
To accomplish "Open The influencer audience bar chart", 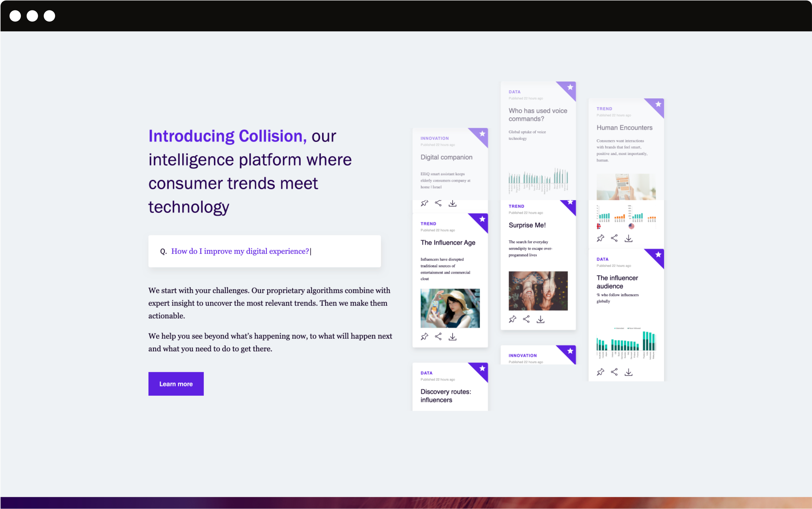I will (x=626, y=343).
